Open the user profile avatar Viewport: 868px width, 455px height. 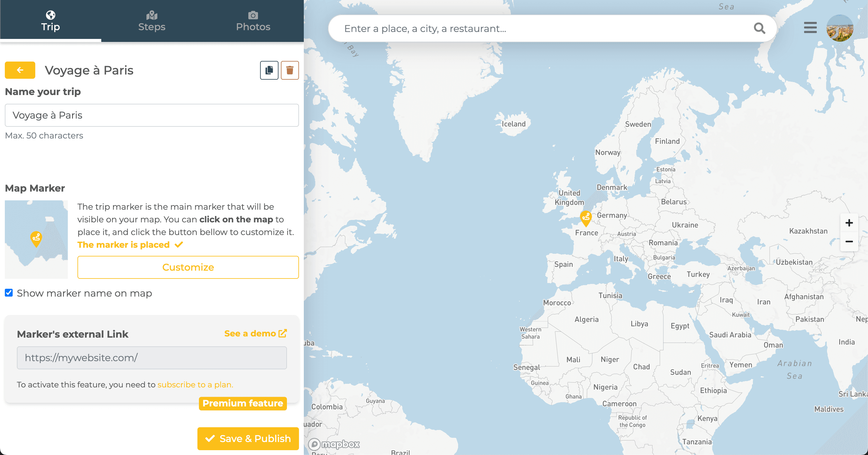tap(839, 28)
